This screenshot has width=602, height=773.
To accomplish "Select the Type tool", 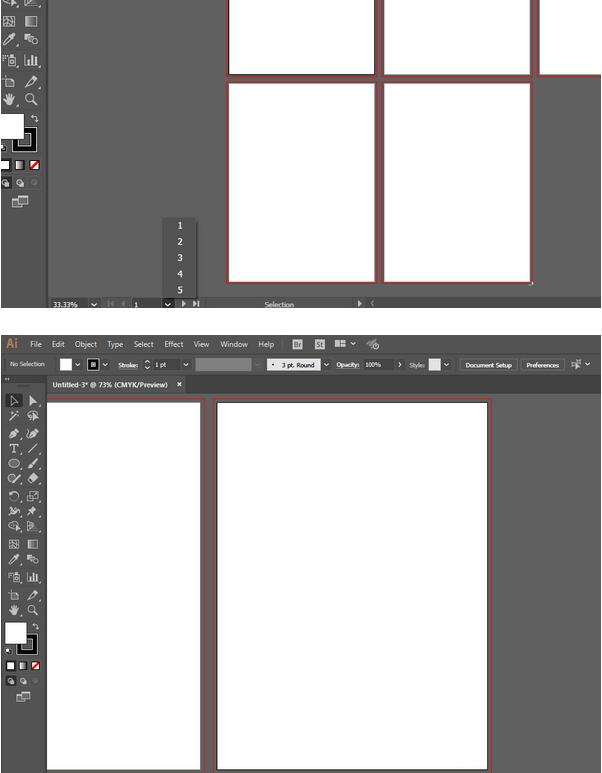I will coord(14,449).
